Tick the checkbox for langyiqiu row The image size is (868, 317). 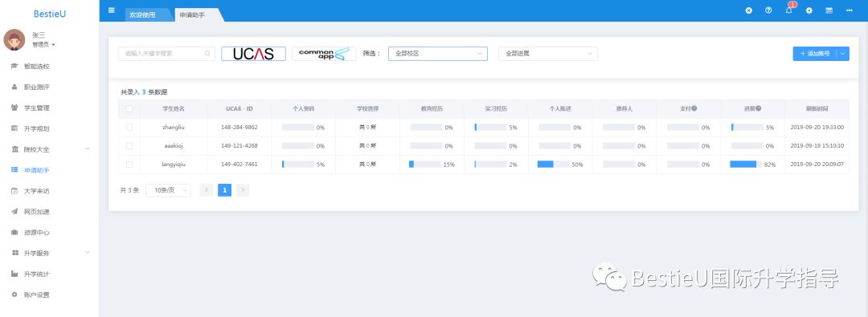(129, 165)
